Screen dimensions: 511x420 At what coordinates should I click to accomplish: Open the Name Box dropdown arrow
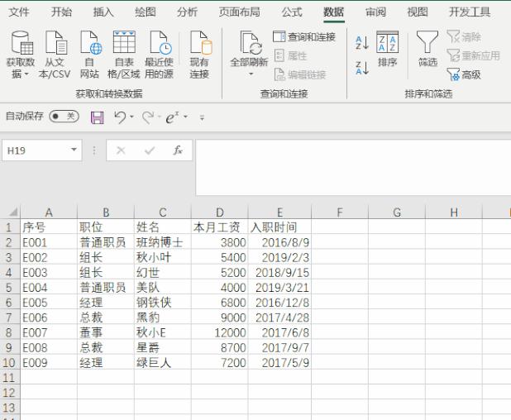[x=74, y=150]
